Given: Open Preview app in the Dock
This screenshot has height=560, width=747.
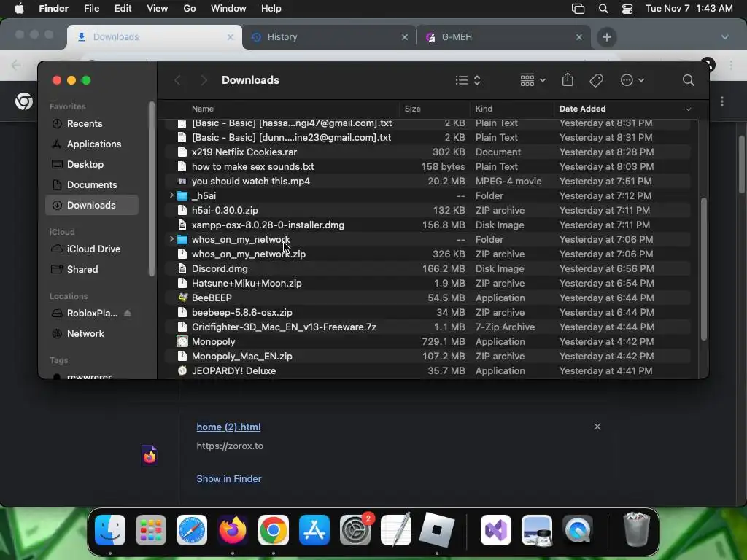Looking at the screenshot, I should point(537,530).
